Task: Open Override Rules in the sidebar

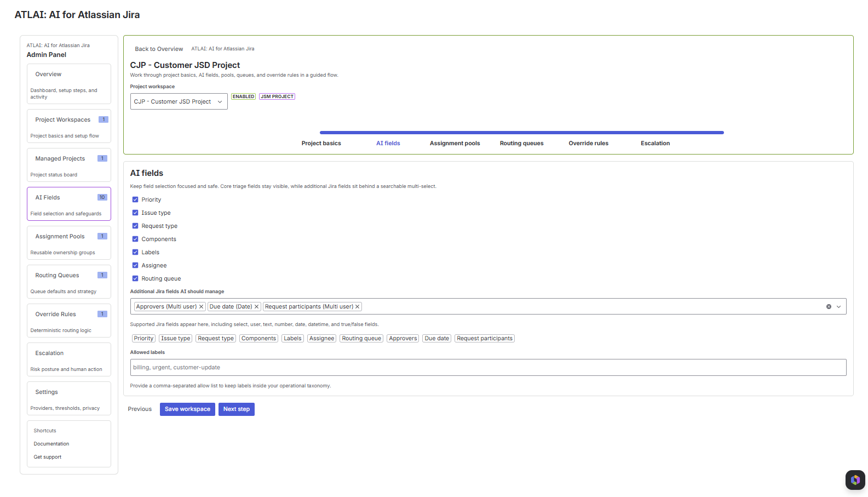Action: point(69,321)
